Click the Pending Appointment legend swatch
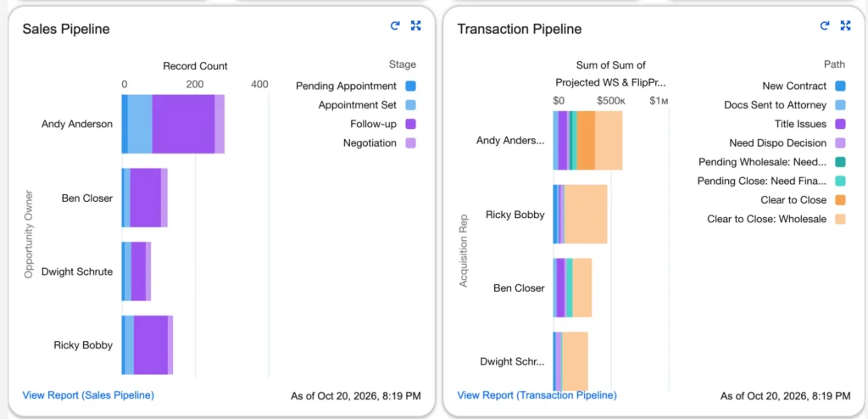The image size is (868, 419). point(410,86)
